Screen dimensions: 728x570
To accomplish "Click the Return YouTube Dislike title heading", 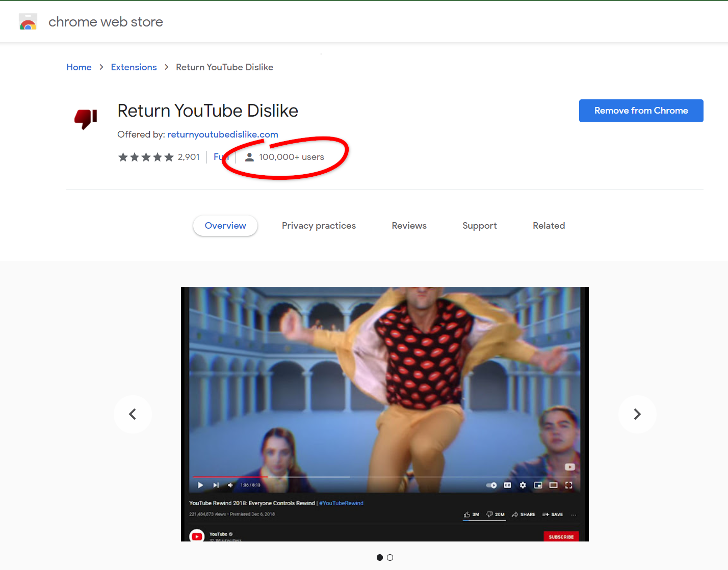I will [x=207, y=111].
